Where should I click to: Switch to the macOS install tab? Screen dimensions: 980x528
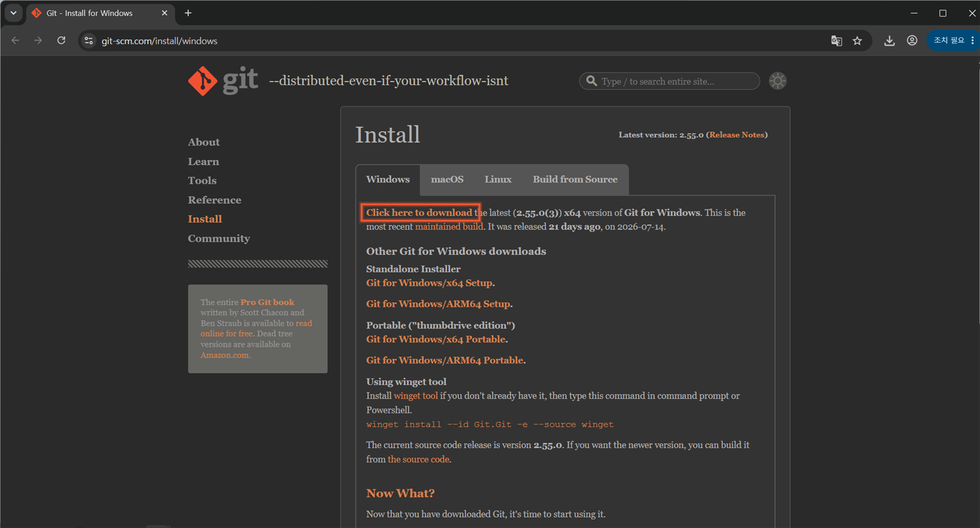click(447, 179)
